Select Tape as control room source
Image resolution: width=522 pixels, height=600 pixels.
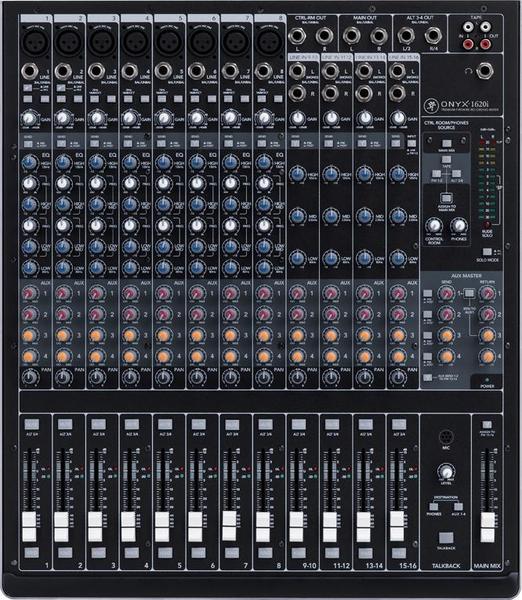tap(446, 160)
